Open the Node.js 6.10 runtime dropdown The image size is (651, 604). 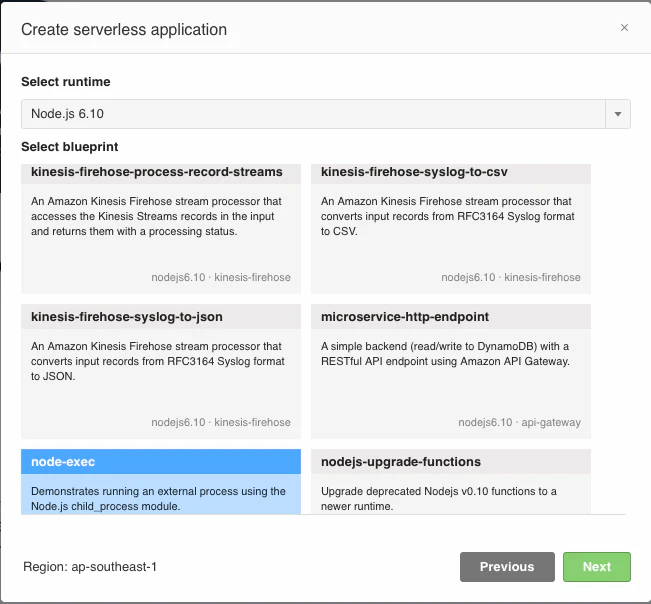(326, 114)
